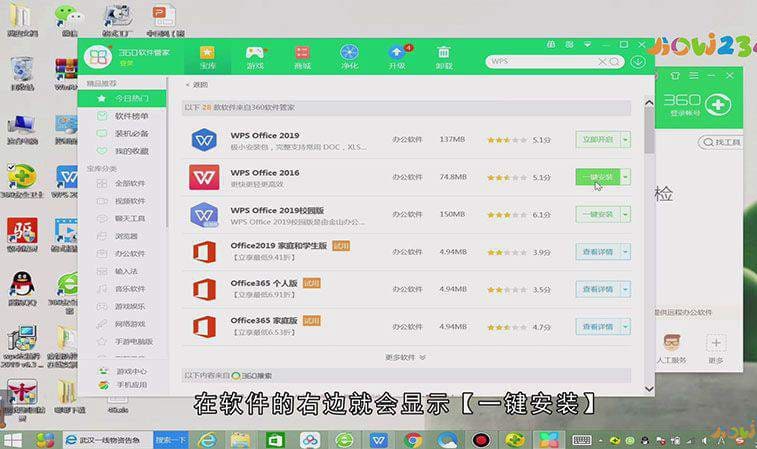Open the 卸载 tab

[444, 57]
